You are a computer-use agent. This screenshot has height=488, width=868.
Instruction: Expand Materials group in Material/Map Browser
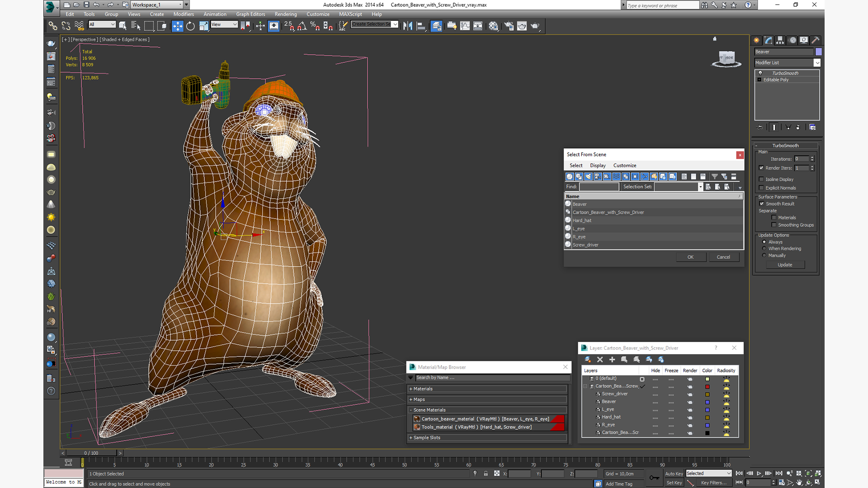click(x=487, y=389)
